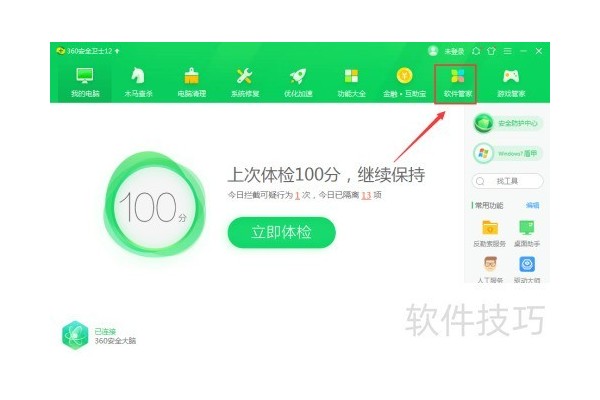The height and width of the screenshot is (400, 600).
Task: Click the 编辑 link beside 常用功能
Action: coord(532,206)
